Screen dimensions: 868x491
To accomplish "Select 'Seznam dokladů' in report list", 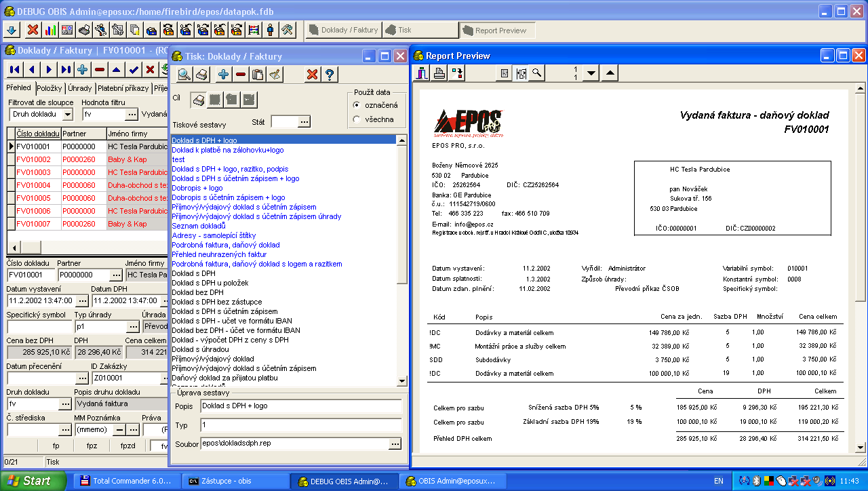I will [x=198, y=226].
